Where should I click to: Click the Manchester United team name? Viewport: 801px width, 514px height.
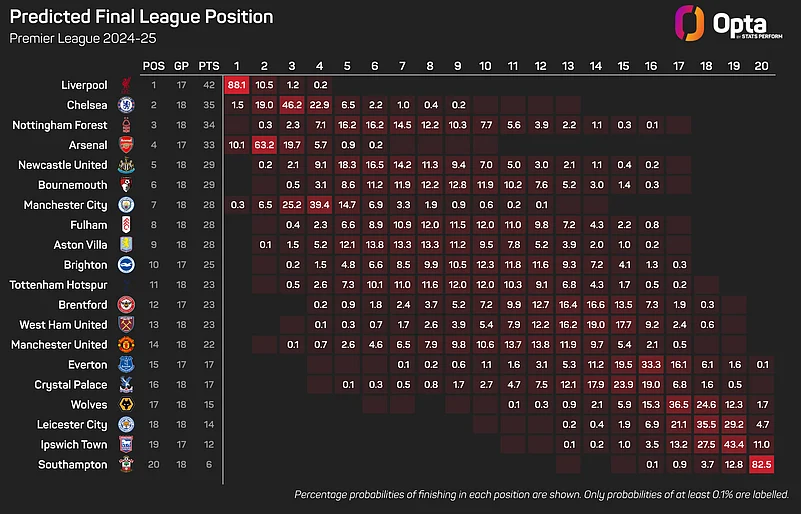pyautogui.click(x=61, y=345)
